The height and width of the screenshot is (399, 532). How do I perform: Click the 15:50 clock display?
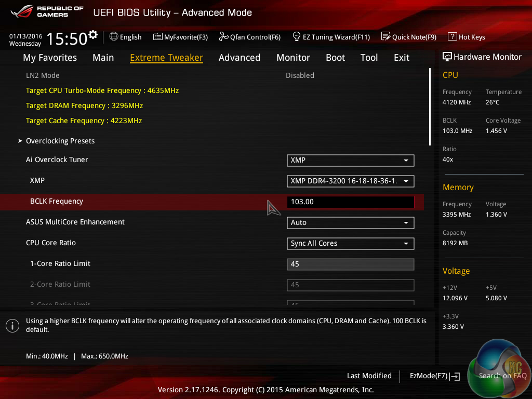click(x=67, y=38)
